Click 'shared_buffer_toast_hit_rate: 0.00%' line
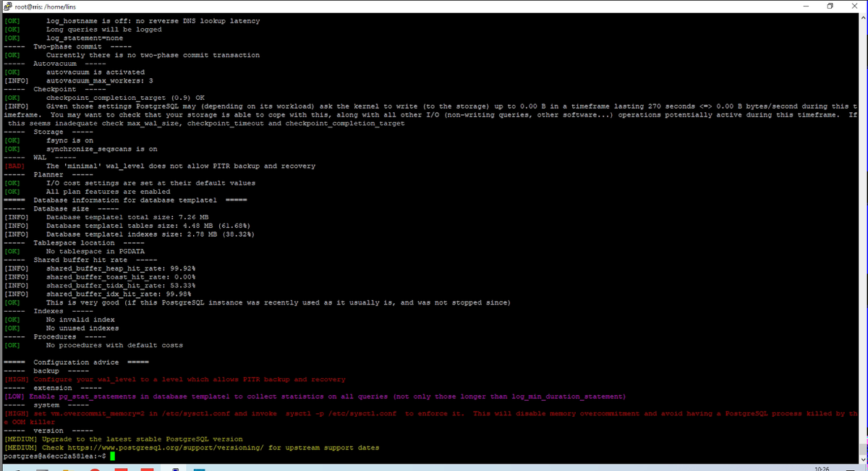The height and width of the screenshot is (471, 868). (121, 277)
